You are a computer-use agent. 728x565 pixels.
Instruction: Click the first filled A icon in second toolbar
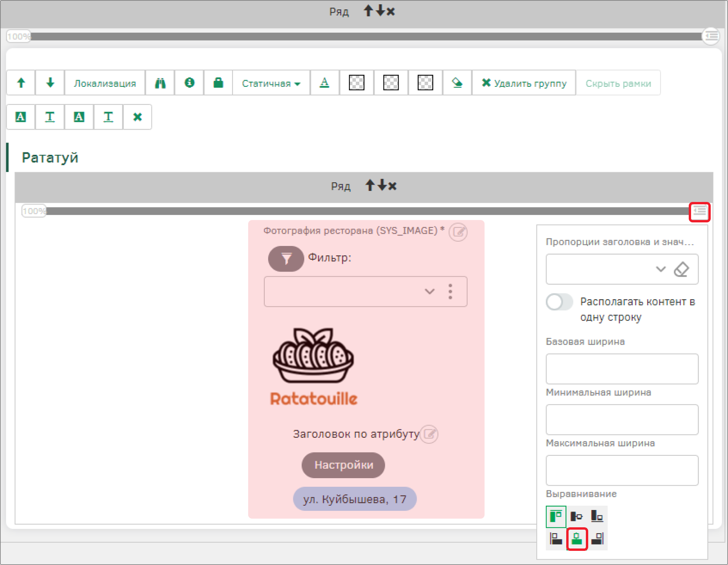tap(21, 117)
